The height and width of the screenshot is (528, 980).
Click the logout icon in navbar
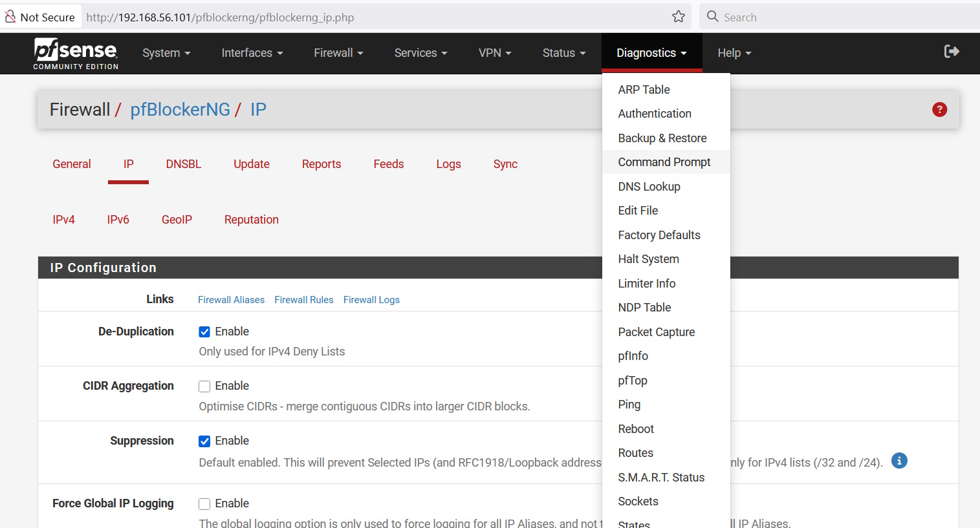(952, 52)
